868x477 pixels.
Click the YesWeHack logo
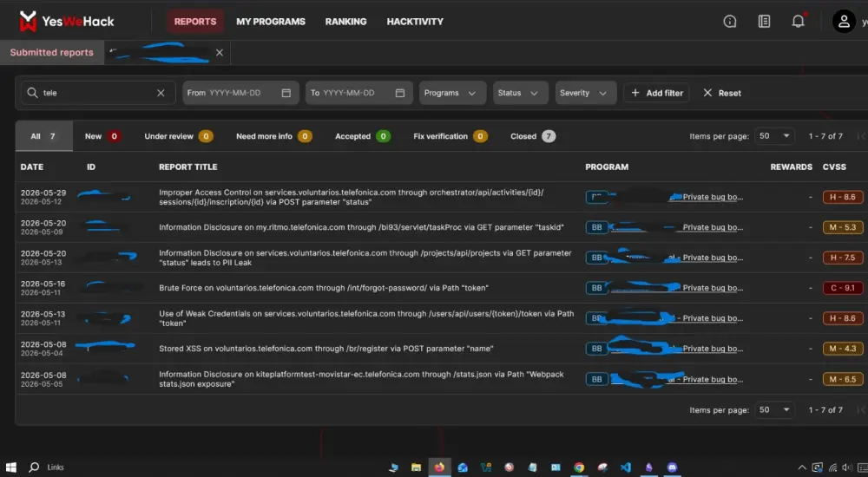point(67,21)
